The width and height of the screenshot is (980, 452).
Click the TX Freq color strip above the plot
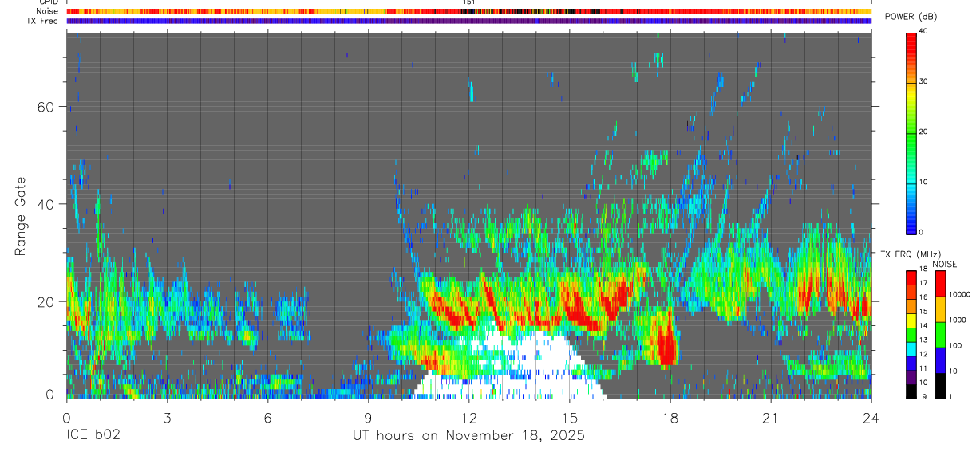click(469, 21)
